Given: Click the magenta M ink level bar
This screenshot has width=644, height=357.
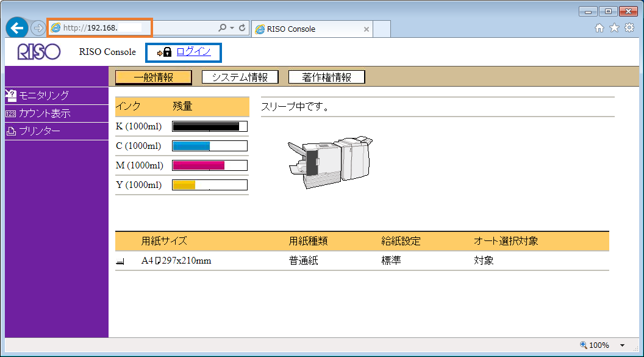Looking at the screenshot, I should [209, 165].
